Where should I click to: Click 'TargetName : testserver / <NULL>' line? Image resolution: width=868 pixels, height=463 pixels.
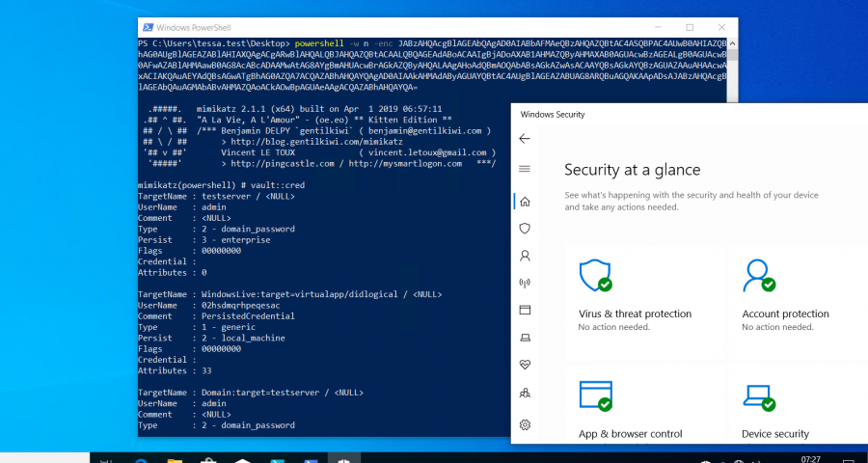tap(216, 197)
